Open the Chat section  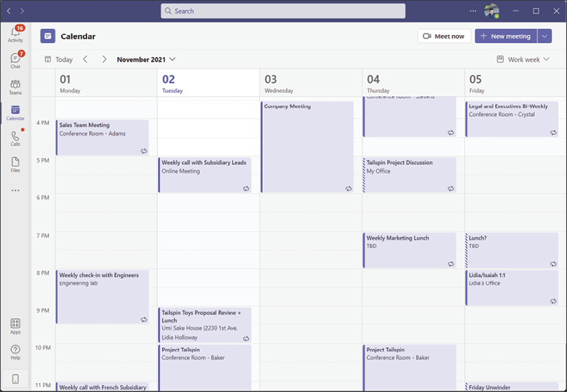pos(15,60)
